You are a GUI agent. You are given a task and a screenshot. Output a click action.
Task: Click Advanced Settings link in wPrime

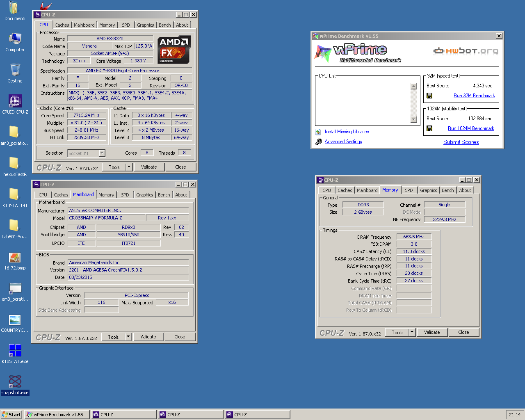343,142
